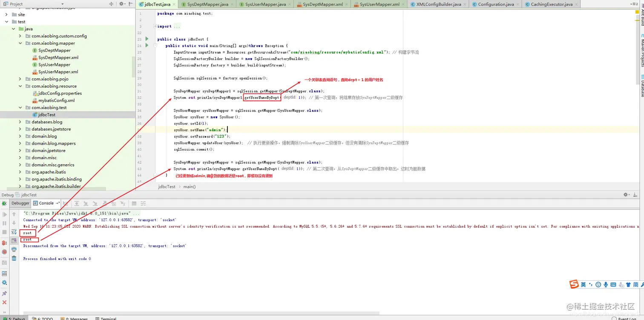644x320 pixels.
Task: Select jdbcConfig.properties file
Action: click(57, 93)
